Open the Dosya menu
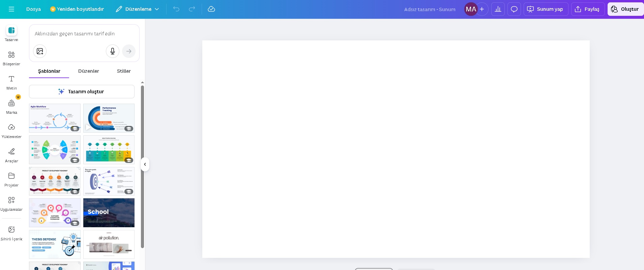 click(x=33, y=9)
